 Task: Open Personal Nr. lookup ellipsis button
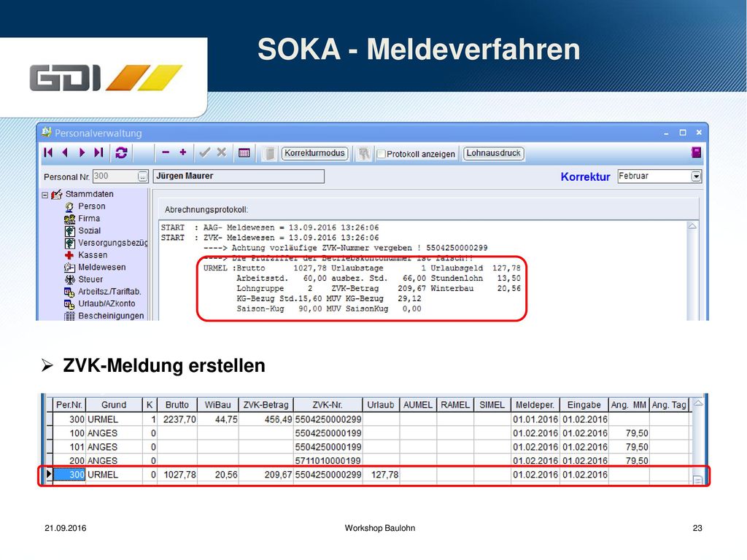pos(142,176)
